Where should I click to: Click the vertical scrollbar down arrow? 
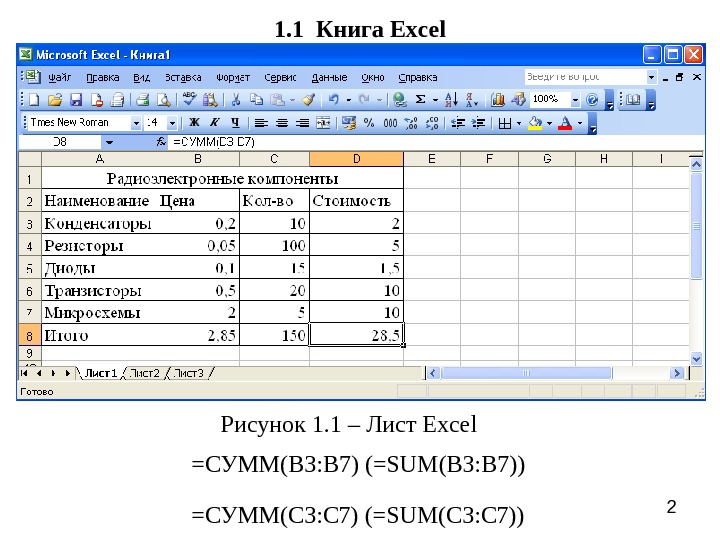(x=697, y=359)
